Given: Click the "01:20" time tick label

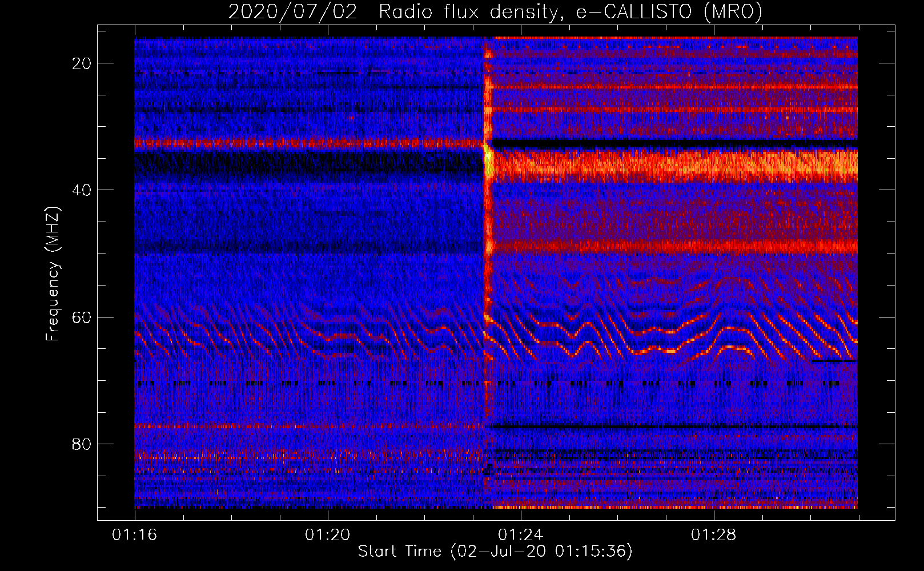Looking at the screenshot, I should click(328, 535).
